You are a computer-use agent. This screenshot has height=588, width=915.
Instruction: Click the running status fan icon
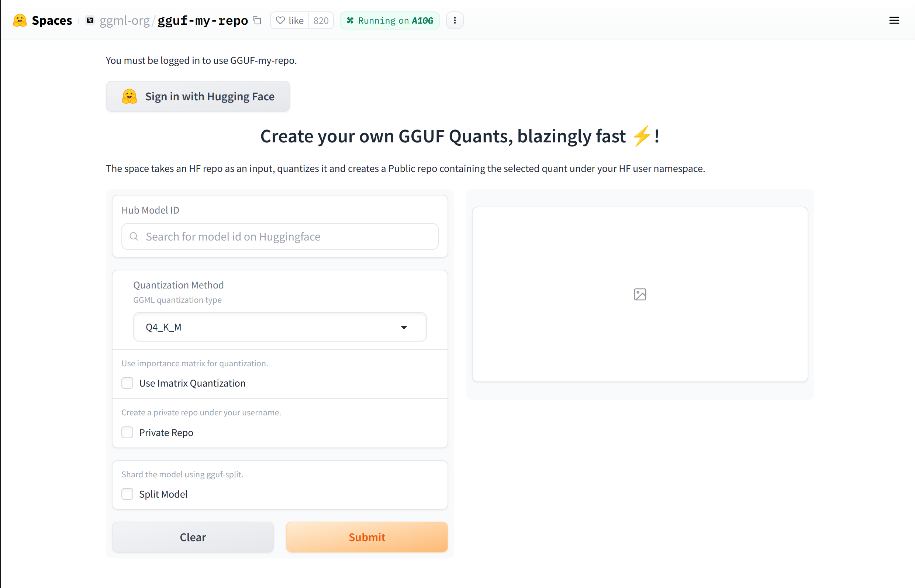click(x=350, y=20)
